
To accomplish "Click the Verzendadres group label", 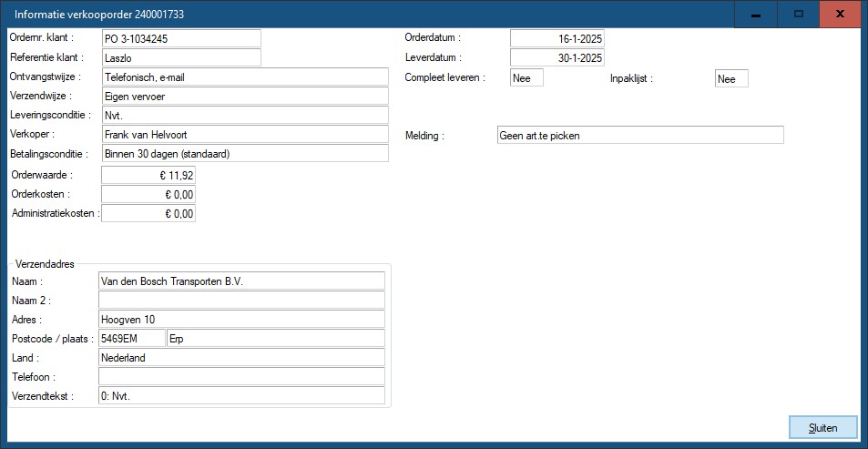I will pyautogui.click(x=45, y=263).
